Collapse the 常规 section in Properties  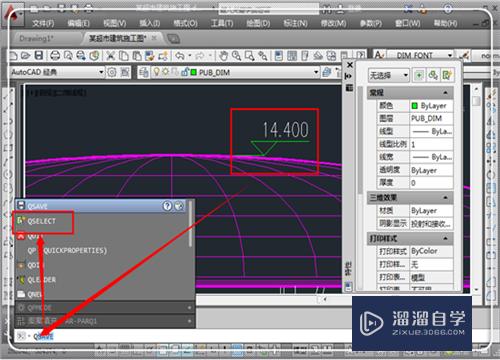[x=445, y=92]
